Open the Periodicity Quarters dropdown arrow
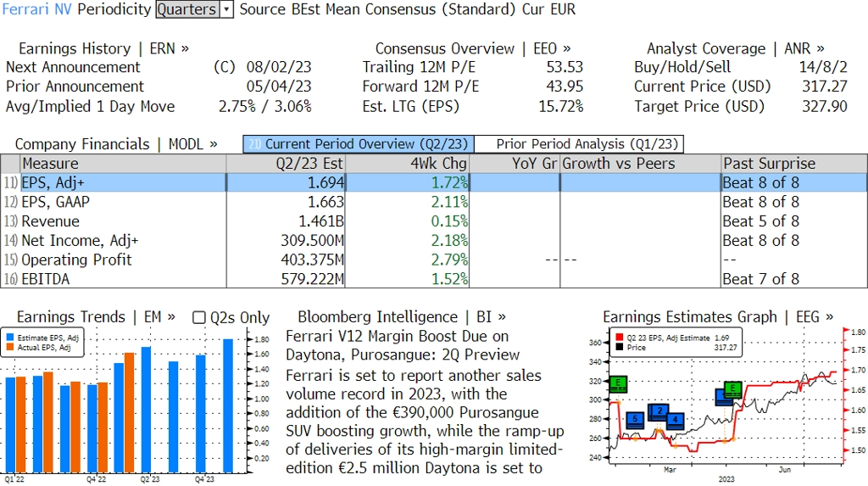Image resolution: width=868 pixels, height=486 pixels. point(226,9)
